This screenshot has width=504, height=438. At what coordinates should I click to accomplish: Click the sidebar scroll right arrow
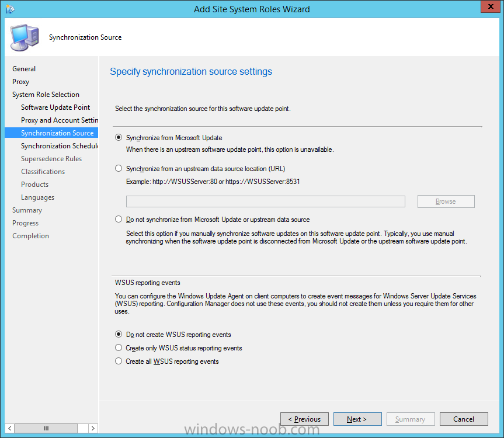(93, 428)
